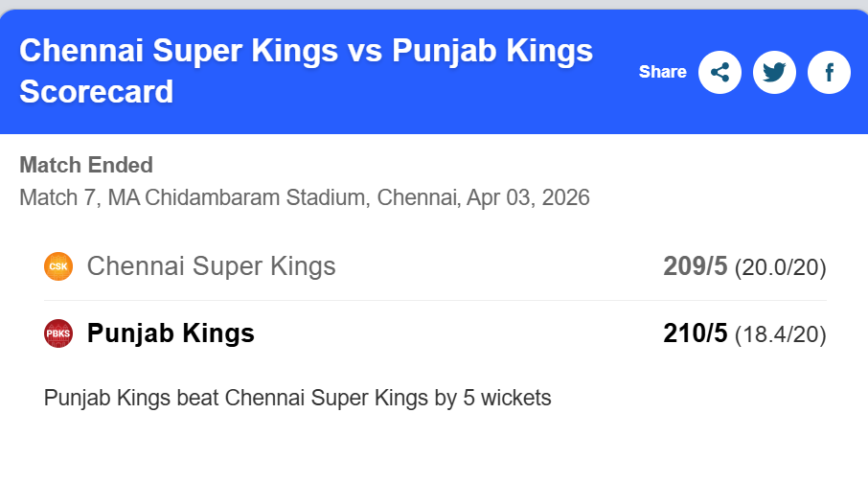The width and height of the screenshot is (868, 482).
Task: Click the scorecard heading title
Action: (x=307, y=51)
